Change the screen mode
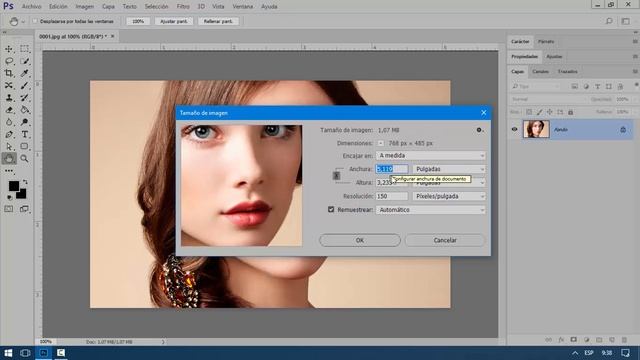The image size is (640, 360). 24,209
